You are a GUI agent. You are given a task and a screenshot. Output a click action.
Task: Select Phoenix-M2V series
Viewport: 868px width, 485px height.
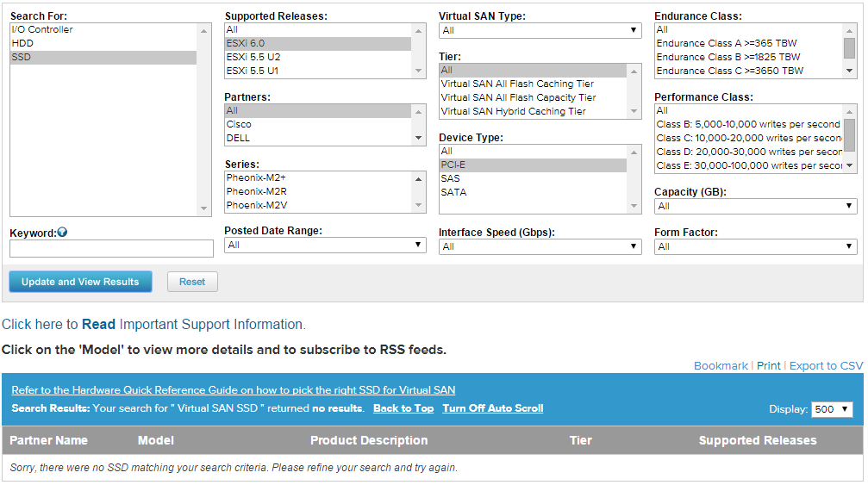point(318,206)
